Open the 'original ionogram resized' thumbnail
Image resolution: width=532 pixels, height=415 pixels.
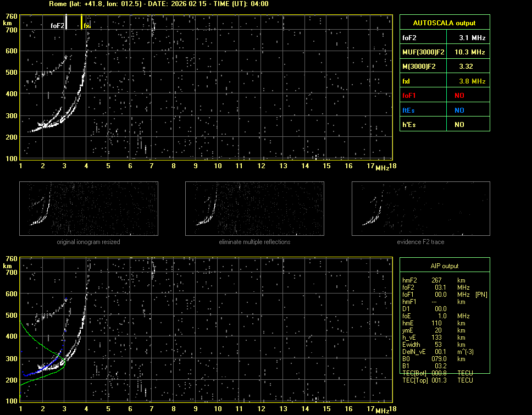pyautogui.click(x=88, y=209)
